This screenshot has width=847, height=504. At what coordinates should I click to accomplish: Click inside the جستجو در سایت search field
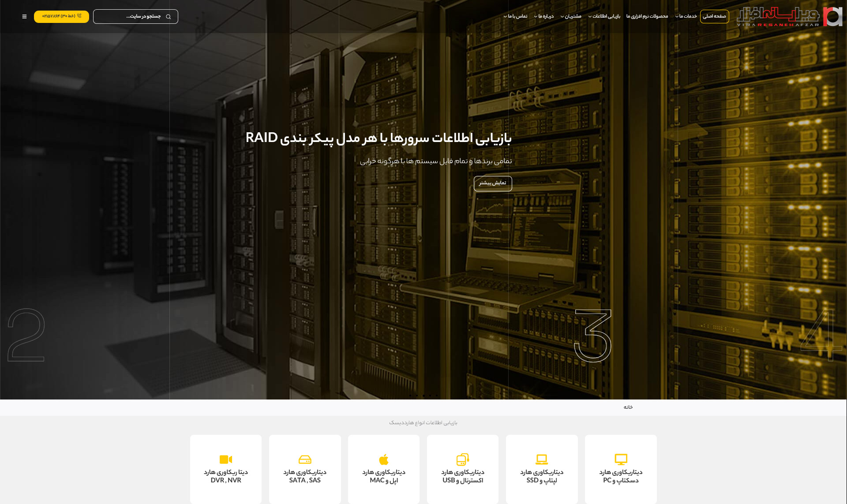click(x=132, y=16)
